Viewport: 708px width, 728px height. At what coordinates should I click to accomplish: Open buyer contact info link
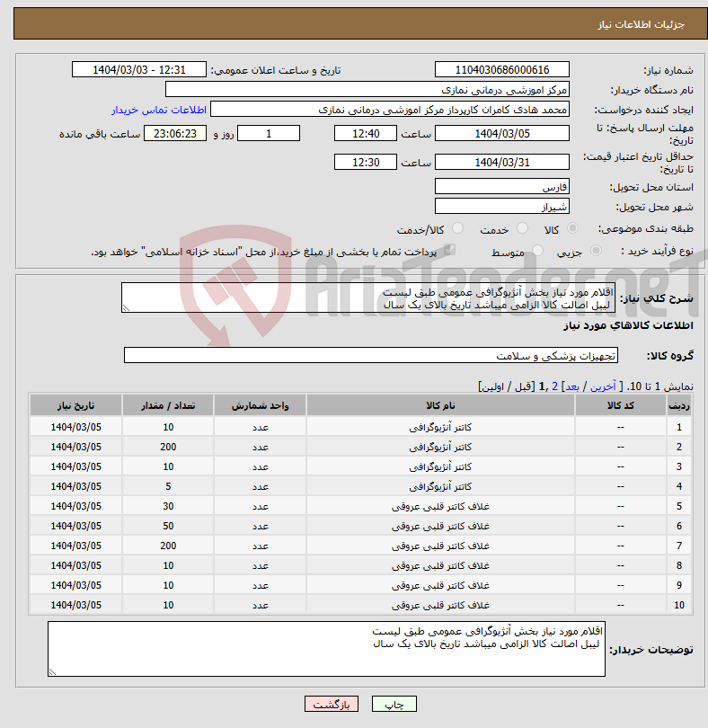pos(159,110)
